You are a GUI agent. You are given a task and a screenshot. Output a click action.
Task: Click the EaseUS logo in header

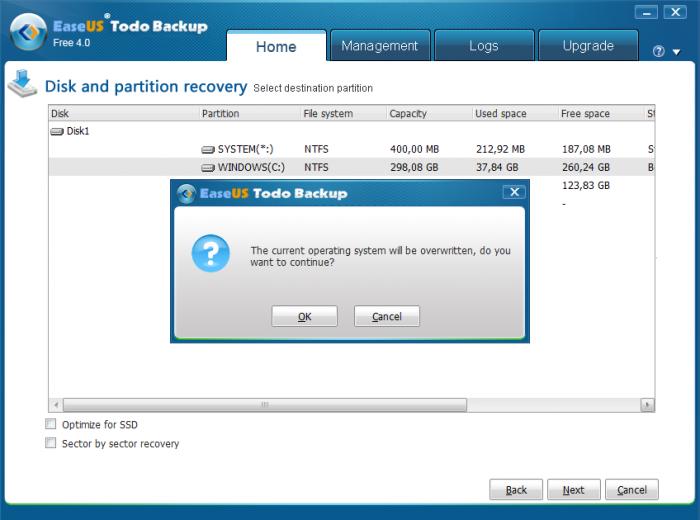coord(28,32)
